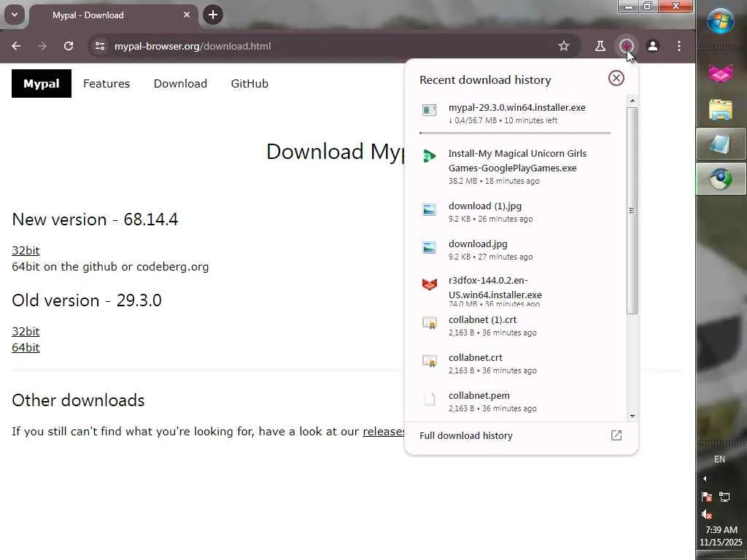
Task: Open the Features nav item
Action: pos(107,83)
